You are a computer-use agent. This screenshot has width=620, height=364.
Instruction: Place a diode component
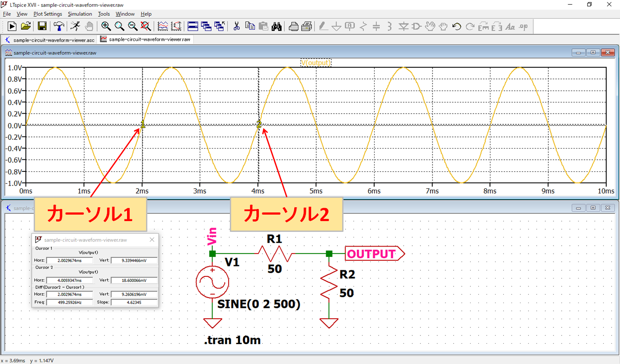403,26
